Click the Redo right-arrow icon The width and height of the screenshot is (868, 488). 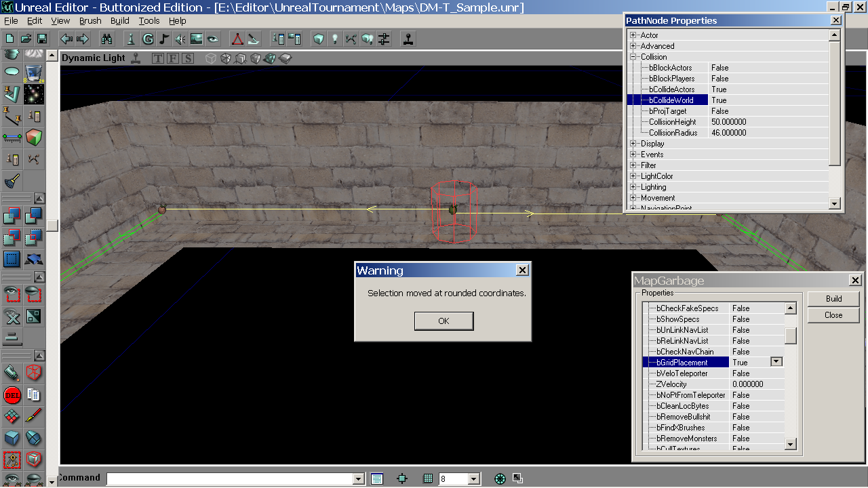(x=83, y=39)
